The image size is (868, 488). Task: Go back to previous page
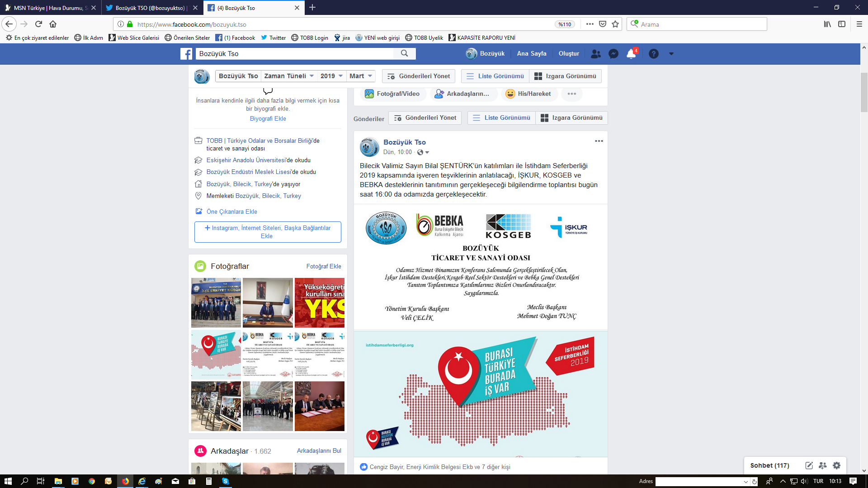(9, 24)
